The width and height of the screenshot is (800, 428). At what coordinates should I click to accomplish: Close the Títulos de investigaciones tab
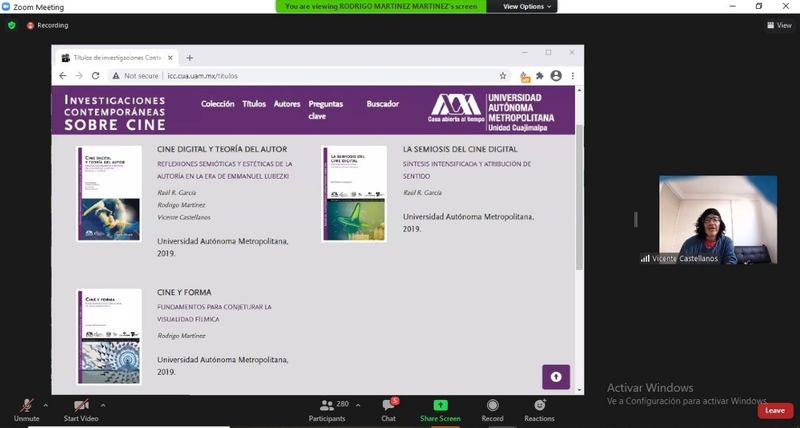[x=170, y=58]
